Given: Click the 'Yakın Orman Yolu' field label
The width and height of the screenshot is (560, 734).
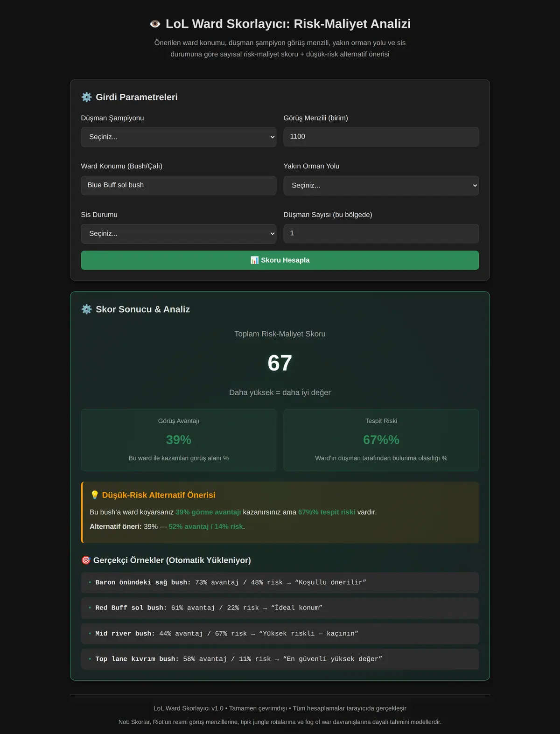Looking at the screenshot, I should coord(312,166).
